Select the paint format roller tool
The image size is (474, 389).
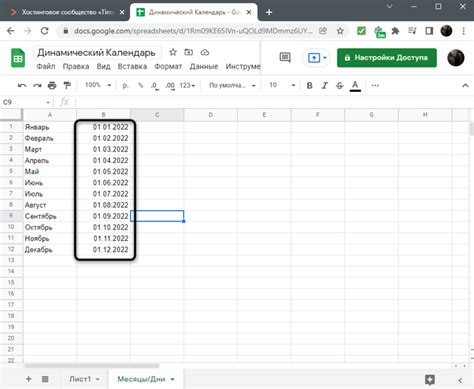[67, 86]
